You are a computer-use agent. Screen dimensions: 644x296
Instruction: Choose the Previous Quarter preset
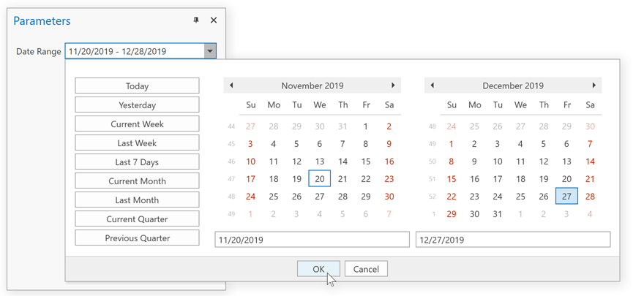click(137, 238)
